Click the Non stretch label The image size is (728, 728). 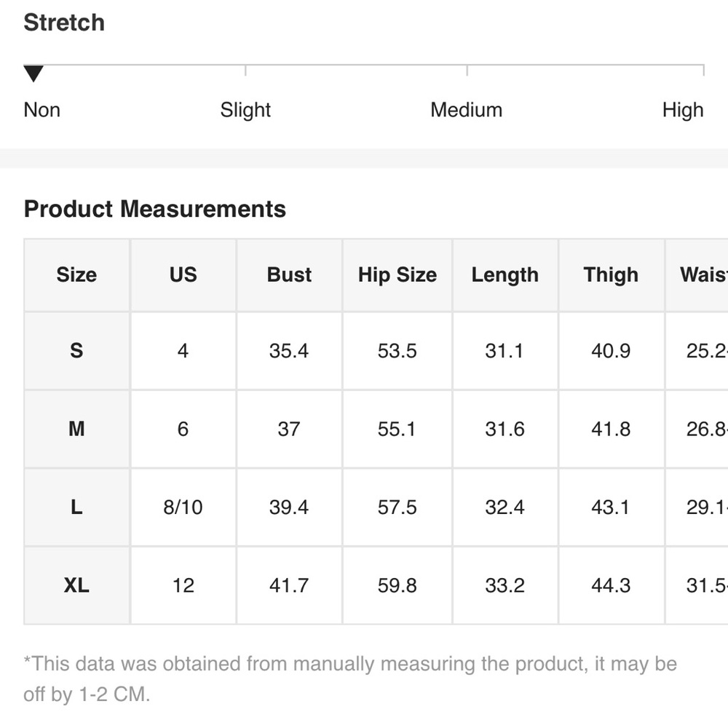point(42,110)
